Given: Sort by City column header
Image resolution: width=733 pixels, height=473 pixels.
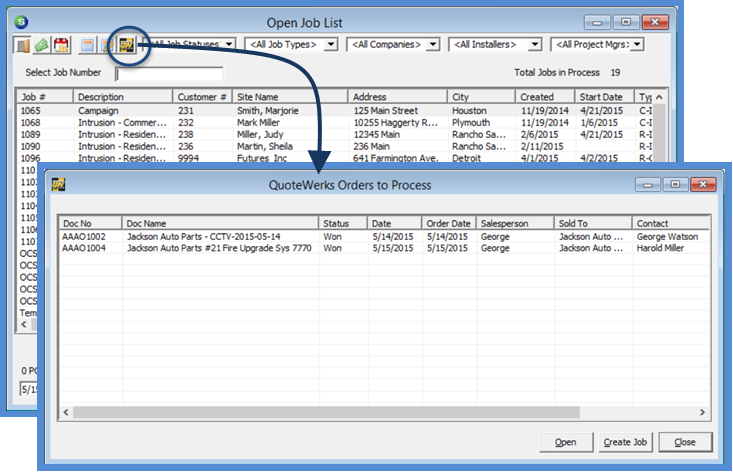Looking at the screenshot, I should coord(481,97).
